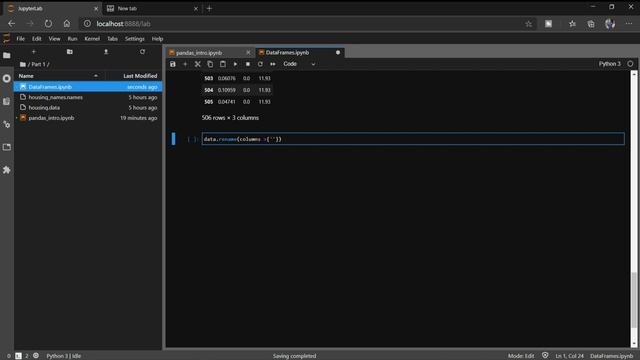Interrupt the kernel with stop icon
Screen dimensions: 640x360
(248, 64)
